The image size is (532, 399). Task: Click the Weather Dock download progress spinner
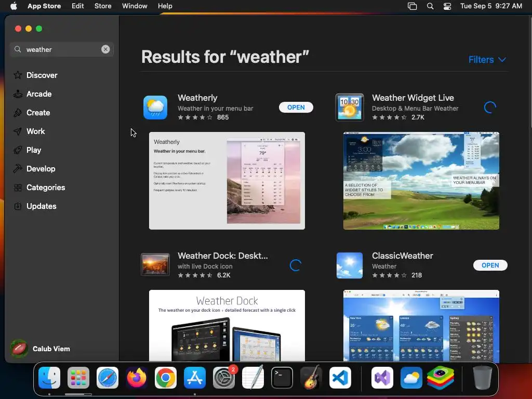296,265
